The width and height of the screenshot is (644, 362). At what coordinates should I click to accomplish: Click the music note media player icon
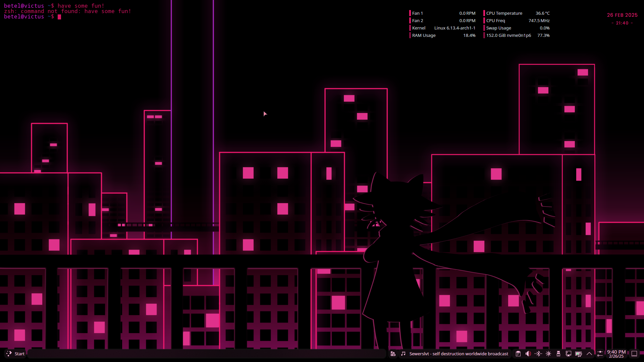pyautogui.click(x=403, y=354)
